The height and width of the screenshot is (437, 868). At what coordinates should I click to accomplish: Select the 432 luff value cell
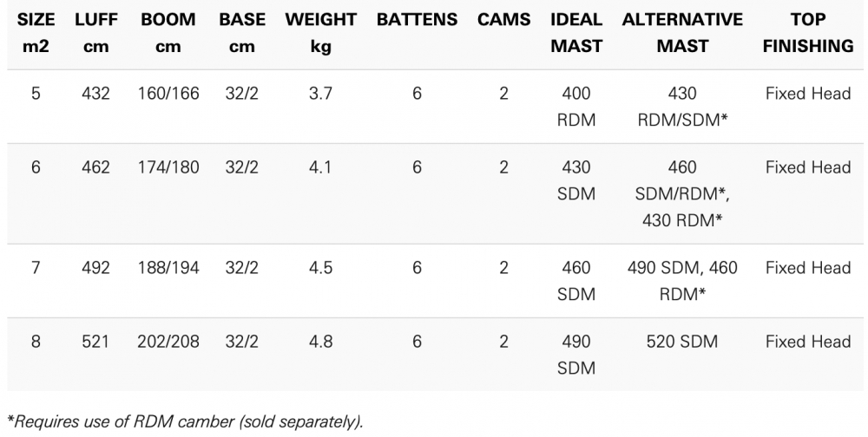point(95,94)
